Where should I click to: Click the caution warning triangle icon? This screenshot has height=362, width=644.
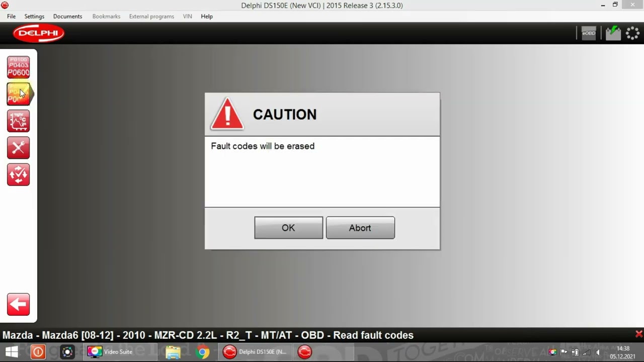(x=227, y=114)
